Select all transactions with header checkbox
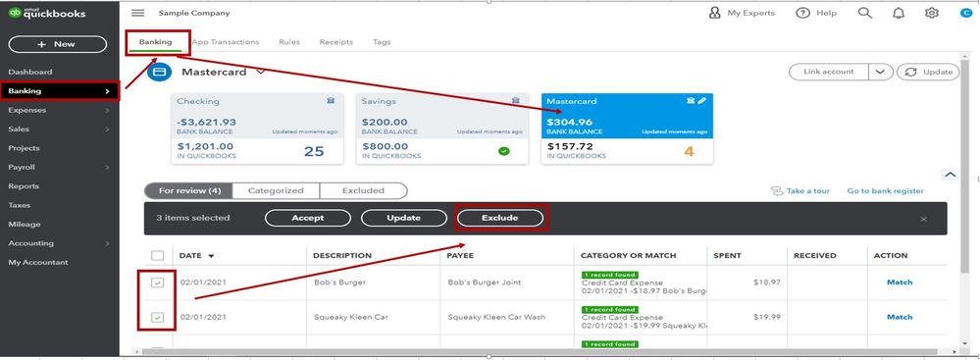Image resolution: width=980 pixels, height=360 pixels. [x=158, y=255]
